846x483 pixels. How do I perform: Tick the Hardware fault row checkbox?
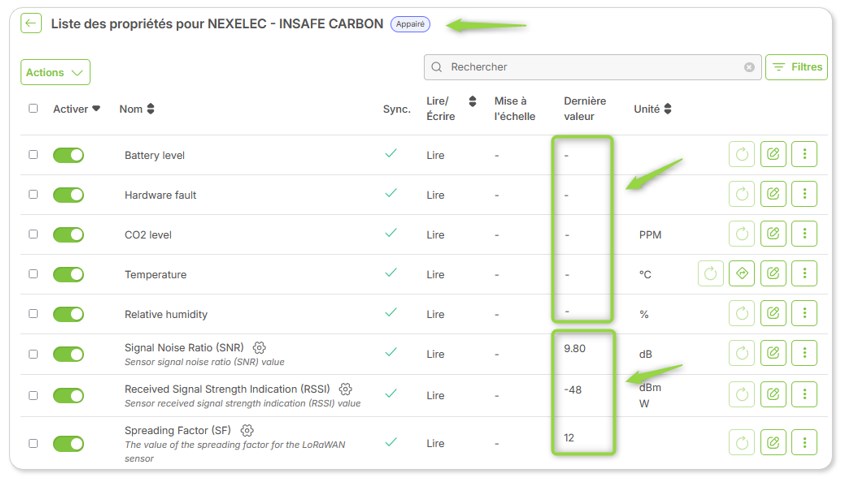(x=33, y=194)
